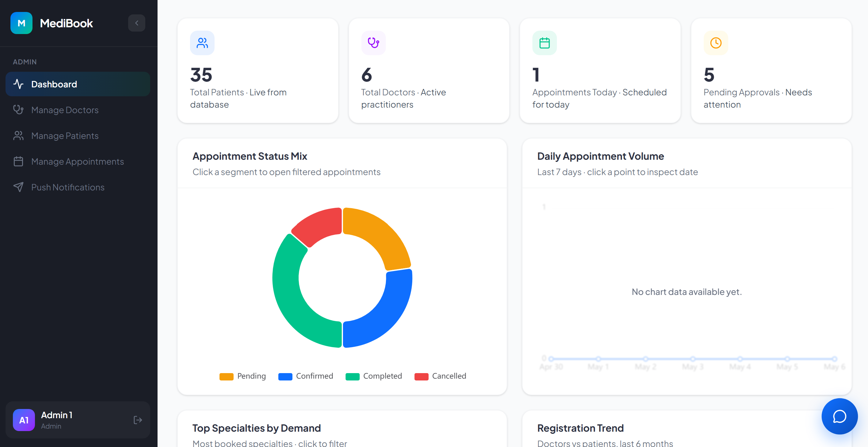
Task: Click the Top Specialties by Demand heading
Action: pos(257,428)
